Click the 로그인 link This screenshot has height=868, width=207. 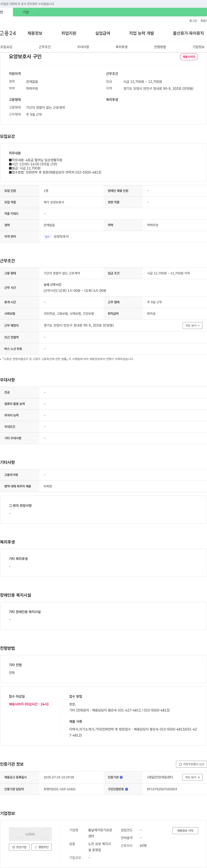point(193,21)
